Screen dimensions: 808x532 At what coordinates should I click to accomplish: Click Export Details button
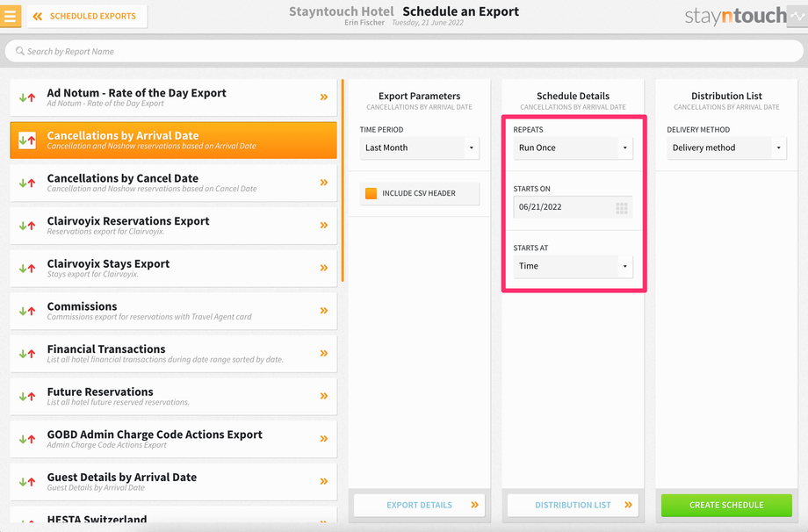(419, 505)
